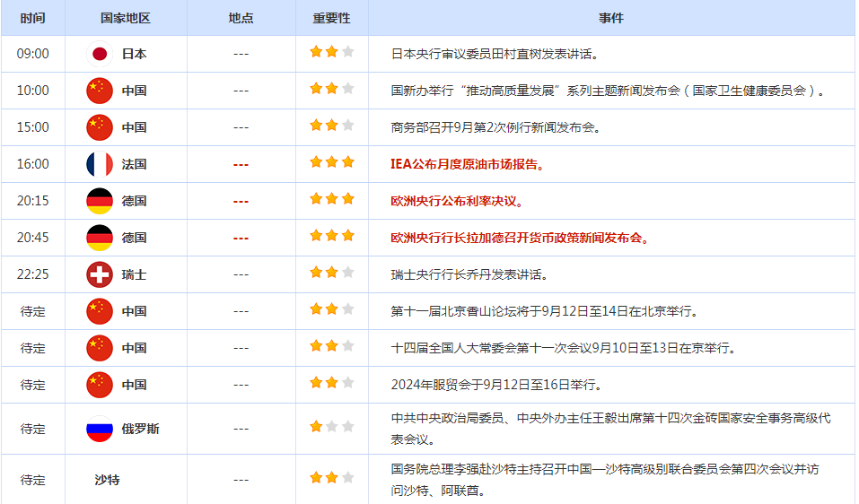Open the Lagarde press conference event at 20:45
The image size is (859, 504).
point(520,238)
